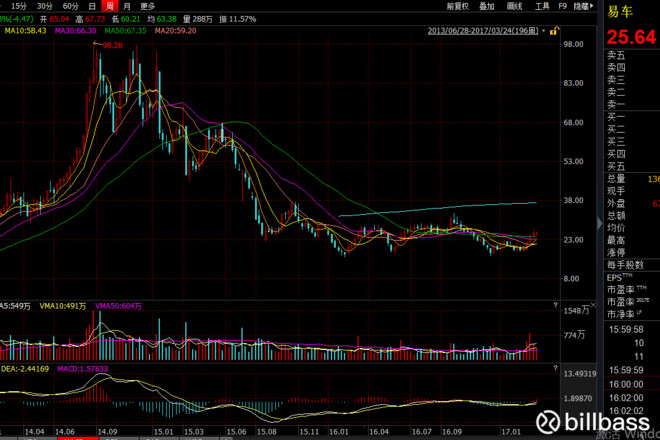Viewport: 660px width, 440px height.
Task: Switch to the 月 monthly chart
Action: click(127, 5)
